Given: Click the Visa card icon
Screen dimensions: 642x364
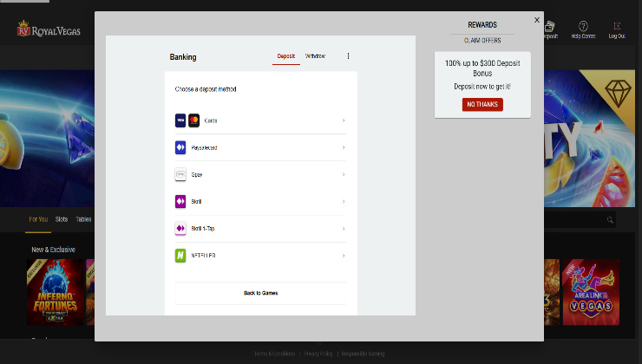Looking at the screenshot, I should [180, 120].
